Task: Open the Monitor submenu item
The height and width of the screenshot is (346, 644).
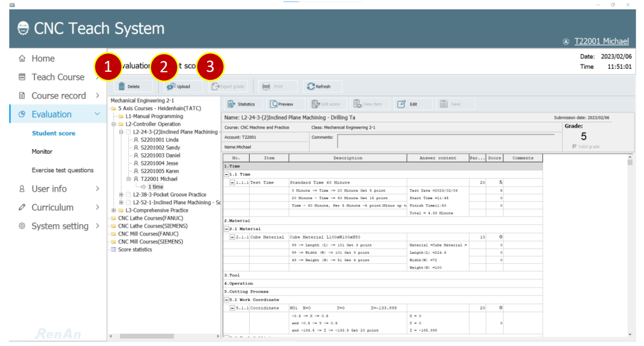Action: tap(42, 151)
